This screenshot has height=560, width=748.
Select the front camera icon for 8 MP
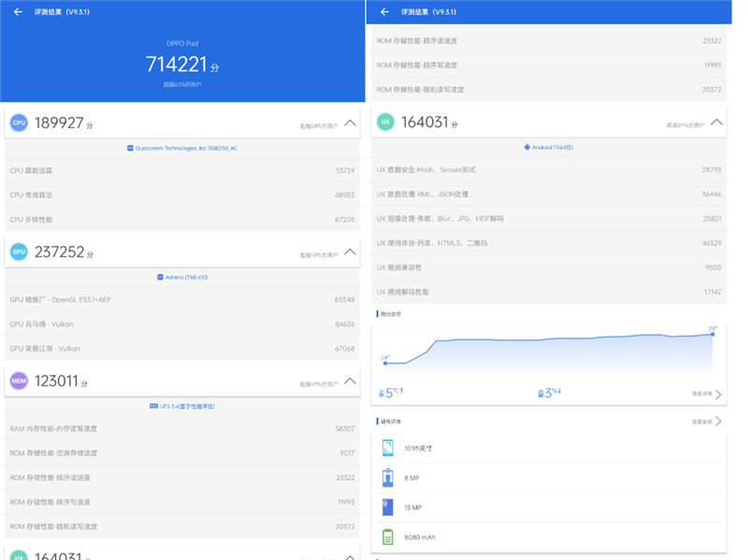point(388,478)
